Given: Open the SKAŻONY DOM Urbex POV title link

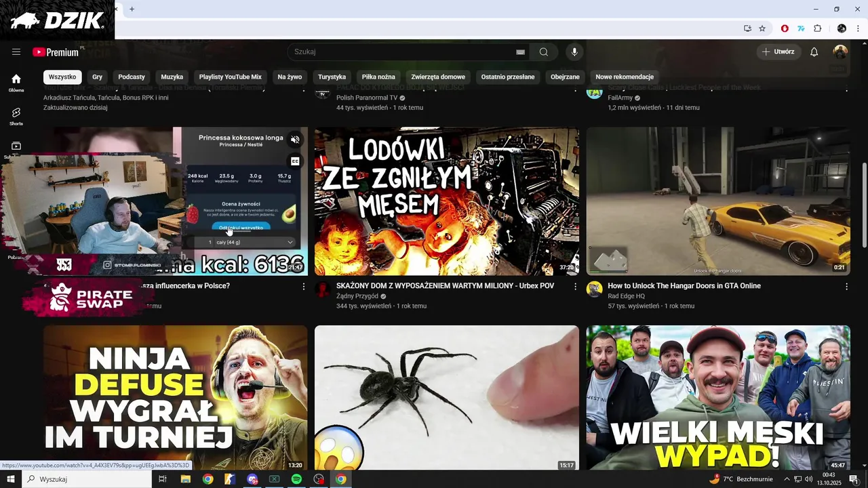Looking at the screenshot, I should point(446,286).
